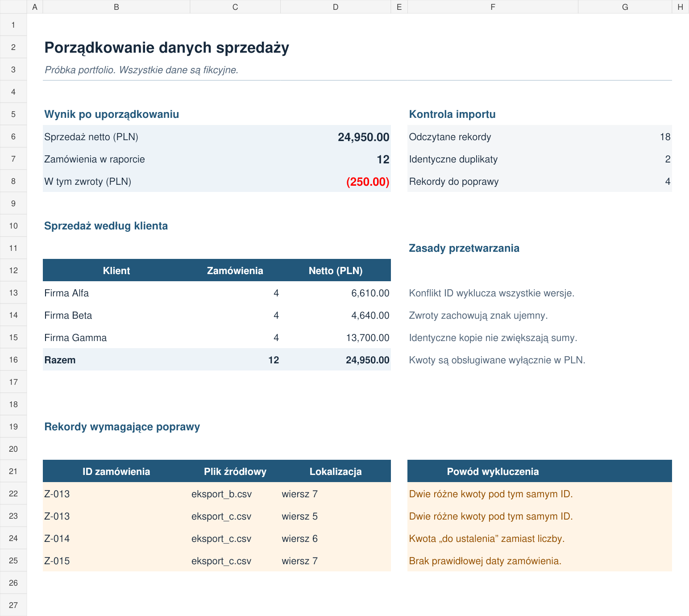
Task: Select the Z-014 order ID cell
Action: [x=116, y=538]
